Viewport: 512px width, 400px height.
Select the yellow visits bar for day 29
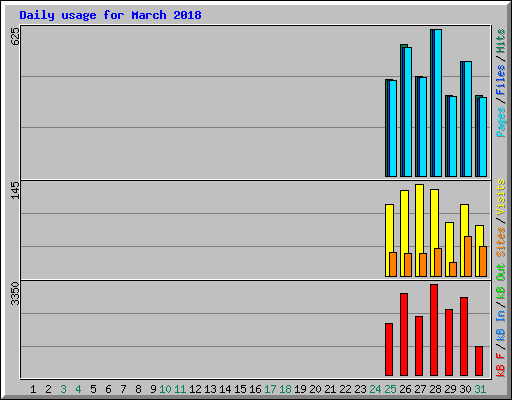pos(449,249)
